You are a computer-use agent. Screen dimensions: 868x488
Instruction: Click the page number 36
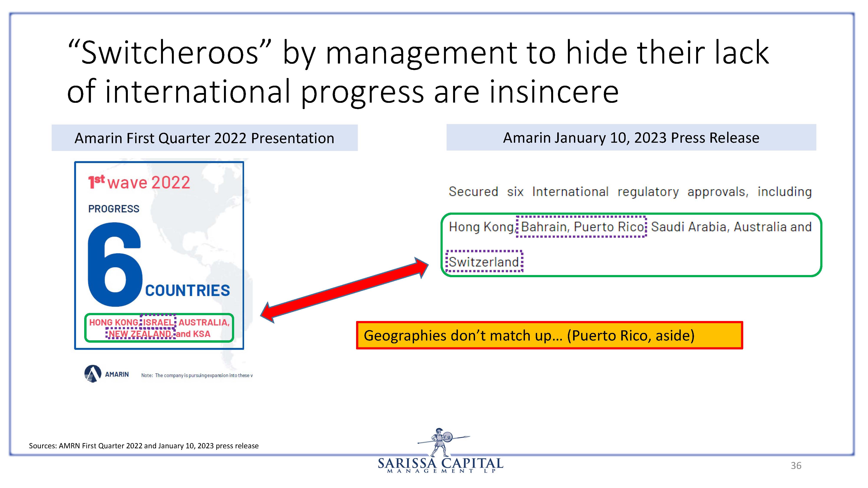click(x=796, y=465)
